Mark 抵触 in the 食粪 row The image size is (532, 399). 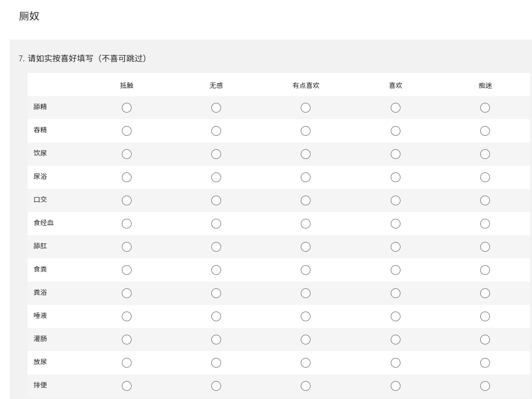coord(127,270)
